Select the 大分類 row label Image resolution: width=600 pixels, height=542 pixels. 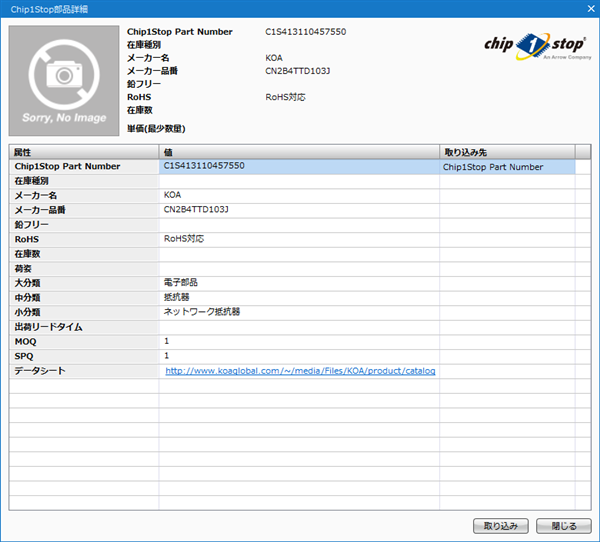click(27, 283)
